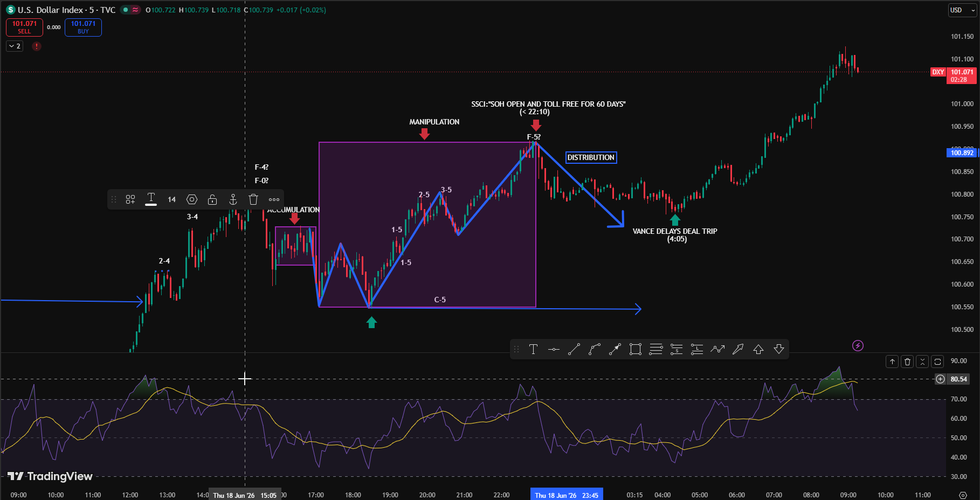Open more options in drawing toolbar
Viewport: 980px width, 500px height.
click(x=274, y=199)
